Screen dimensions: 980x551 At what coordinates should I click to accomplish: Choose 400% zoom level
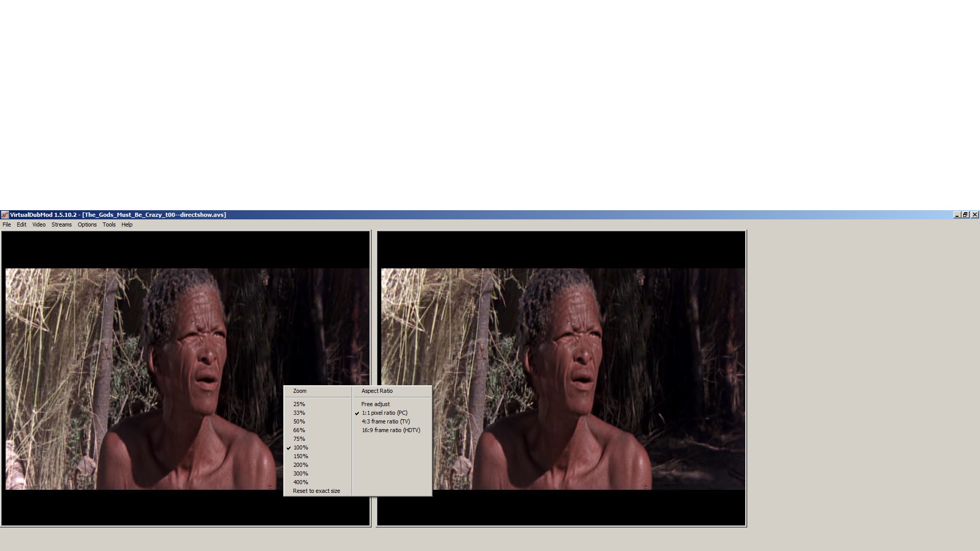(301, 482)
